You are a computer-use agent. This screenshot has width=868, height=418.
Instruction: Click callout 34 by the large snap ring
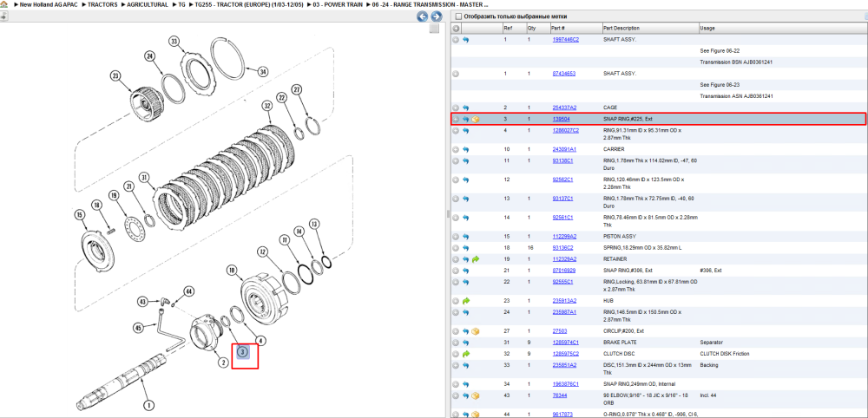pyautogui.click(x=263, y=71)
